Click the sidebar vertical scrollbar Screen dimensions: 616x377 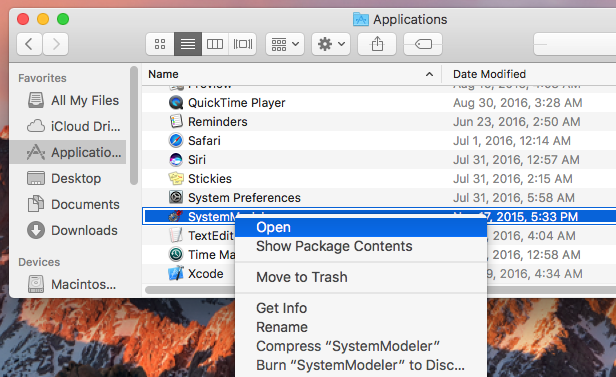click(134, 125)
